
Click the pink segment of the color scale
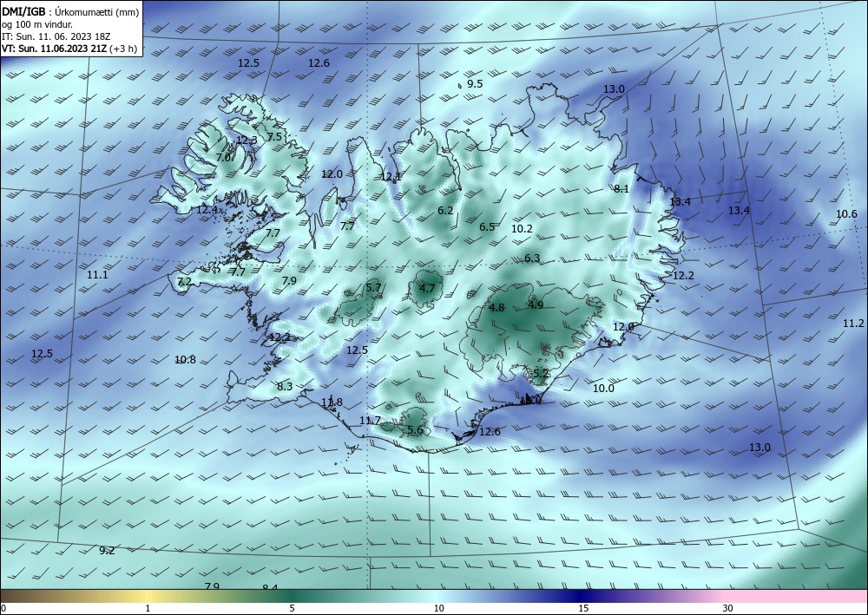click(797, 596)
